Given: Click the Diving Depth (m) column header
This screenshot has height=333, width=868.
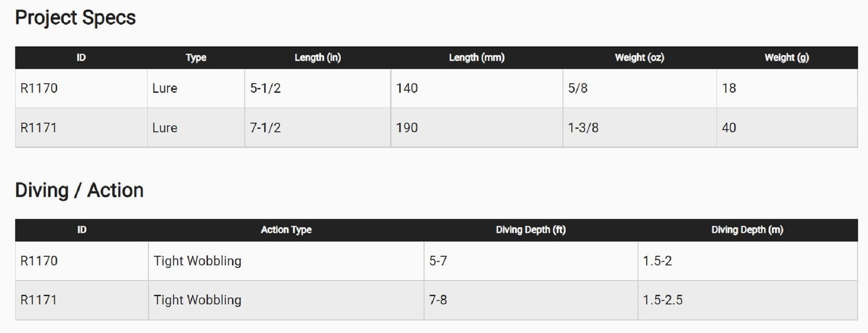Looking at the screenshot, I should (x=747, y=230).
